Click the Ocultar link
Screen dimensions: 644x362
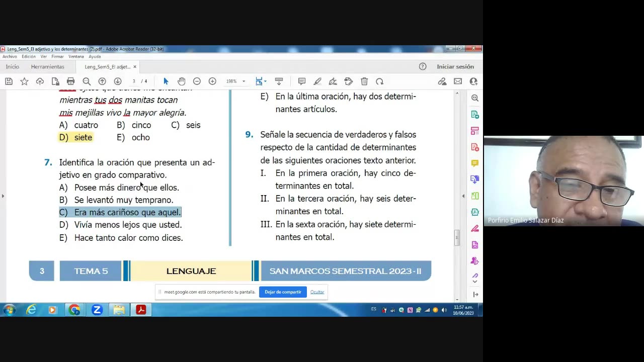(x=317, y=292)
